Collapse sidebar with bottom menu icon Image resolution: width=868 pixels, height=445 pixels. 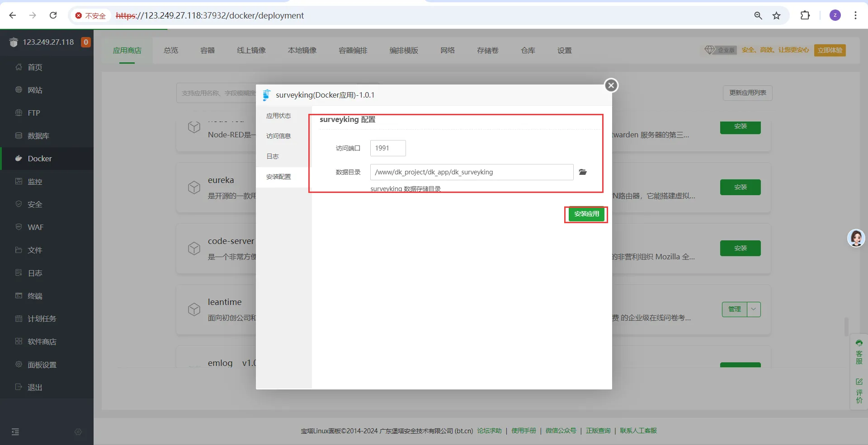pyautogui.click(x=15, y=432)
